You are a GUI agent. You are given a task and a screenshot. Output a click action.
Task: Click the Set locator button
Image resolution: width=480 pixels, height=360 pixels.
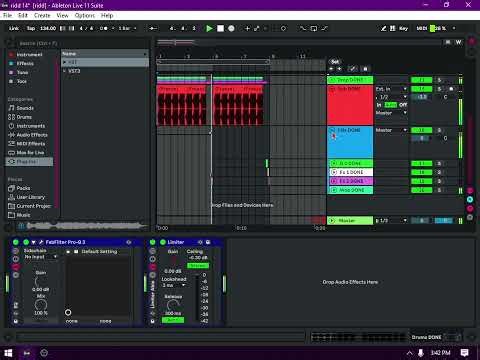335,62
